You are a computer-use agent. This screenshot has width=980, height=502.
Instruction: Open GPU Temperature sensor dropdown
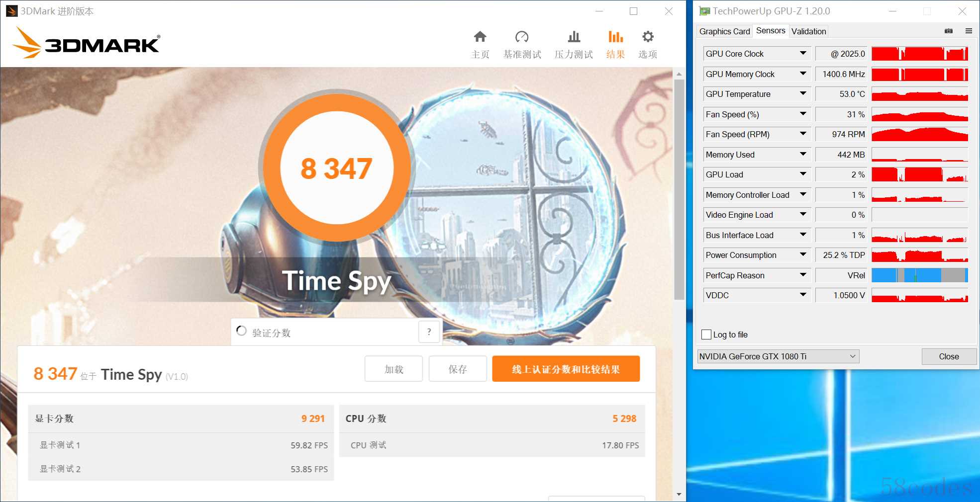(x=803, y=93)
